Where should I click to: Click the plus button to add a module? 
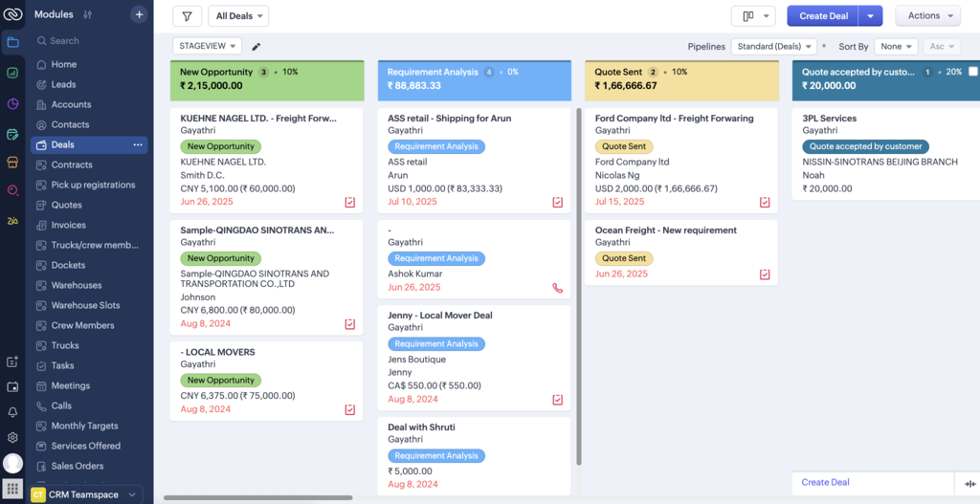pos(139,14)
